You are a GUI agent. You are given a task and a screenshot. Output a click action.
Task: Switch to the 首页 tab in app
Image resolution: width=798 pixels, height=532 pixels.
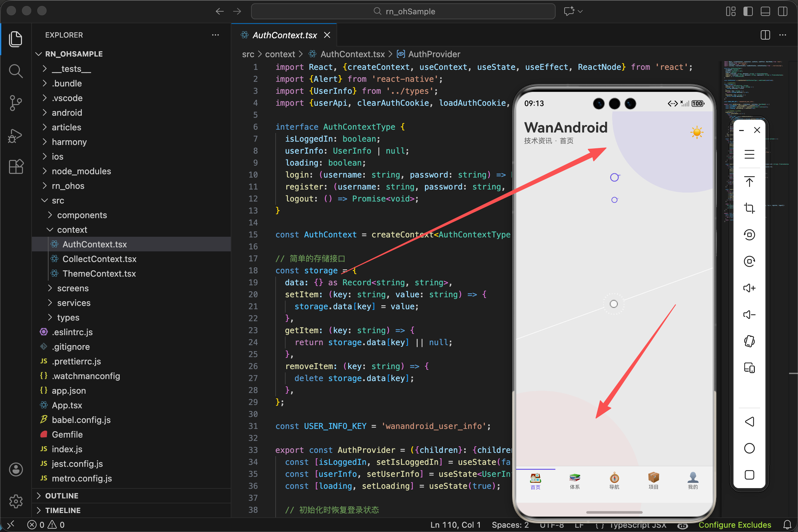tap(535, 481)
